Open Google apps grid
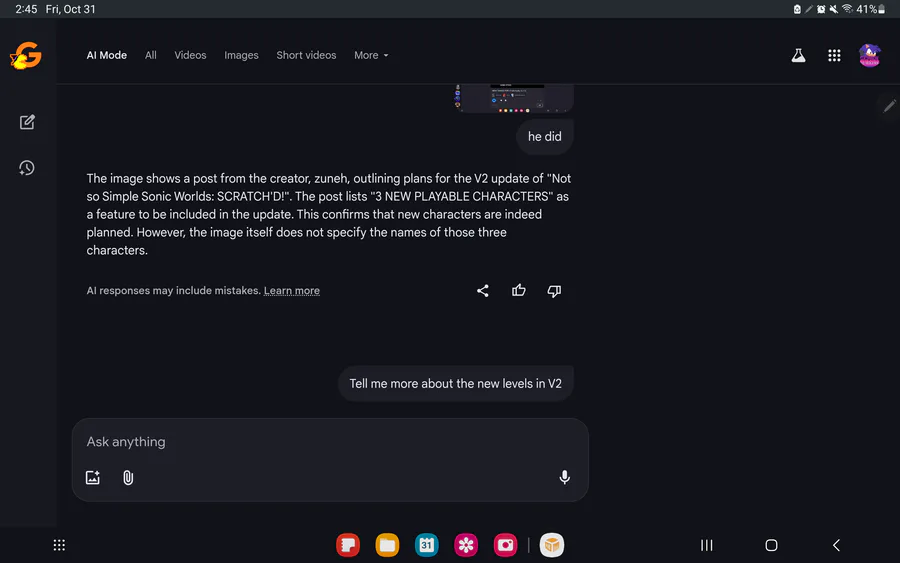 [834, 55]
